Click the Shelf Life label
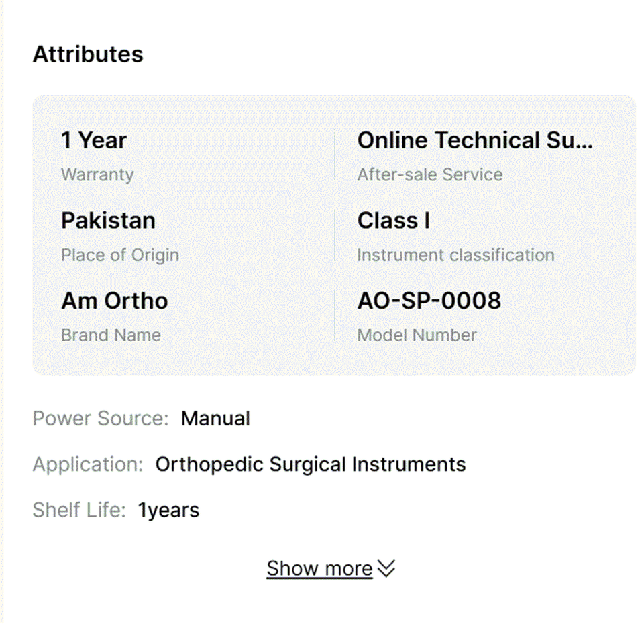The image size is (644, 644). [x=79, y=510]
